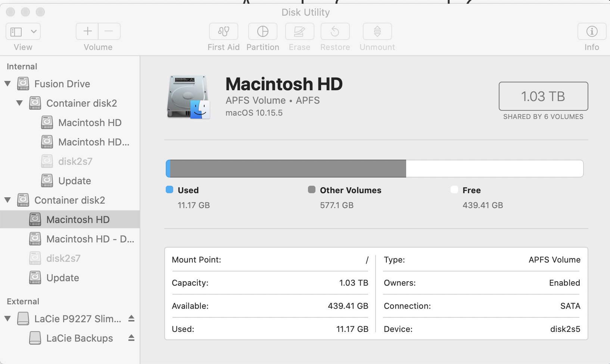Collapse the top-level Container disk2 triangle
The width and height of the screenshot is (610, 364).
pyautogui.click(x=7, y=200)
